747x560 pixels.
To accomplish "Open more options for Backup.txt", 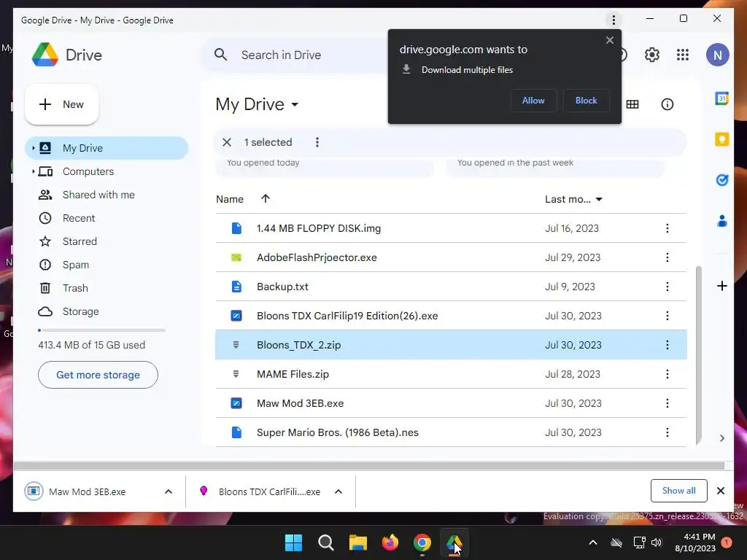I will click(667, 287).
